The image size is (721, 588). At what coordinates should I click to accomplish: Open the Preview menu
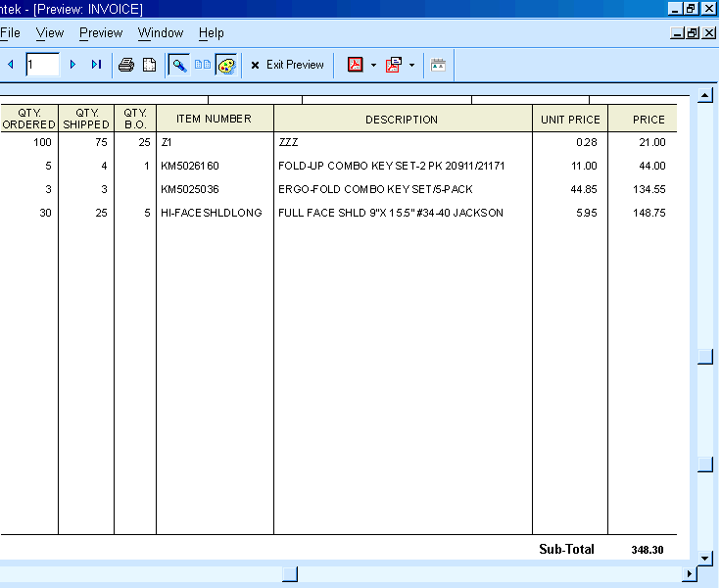[101, 33]
